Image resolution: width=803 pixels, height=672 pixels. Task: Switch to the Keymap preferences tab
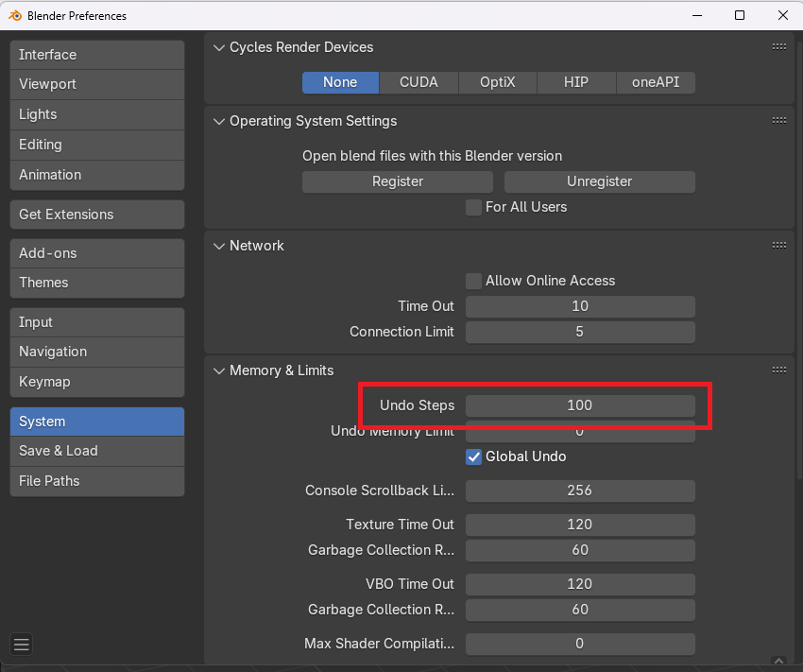click(97, 382)
